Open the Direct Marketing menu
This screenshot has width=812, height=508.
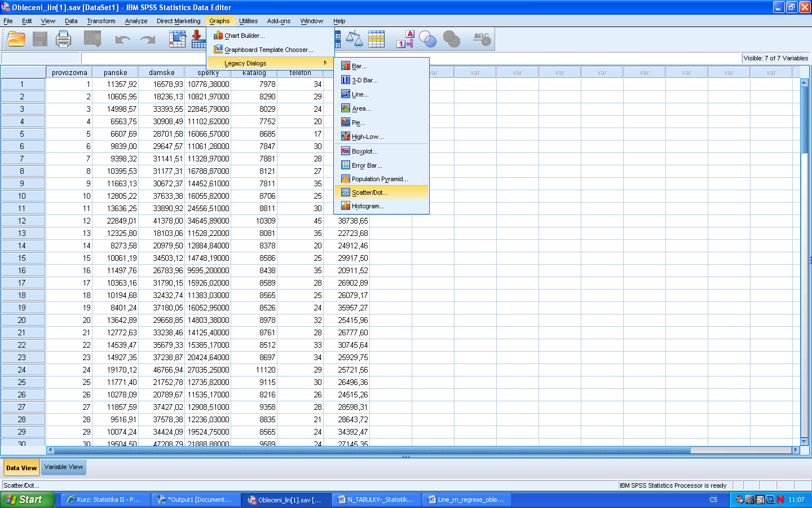178,21
